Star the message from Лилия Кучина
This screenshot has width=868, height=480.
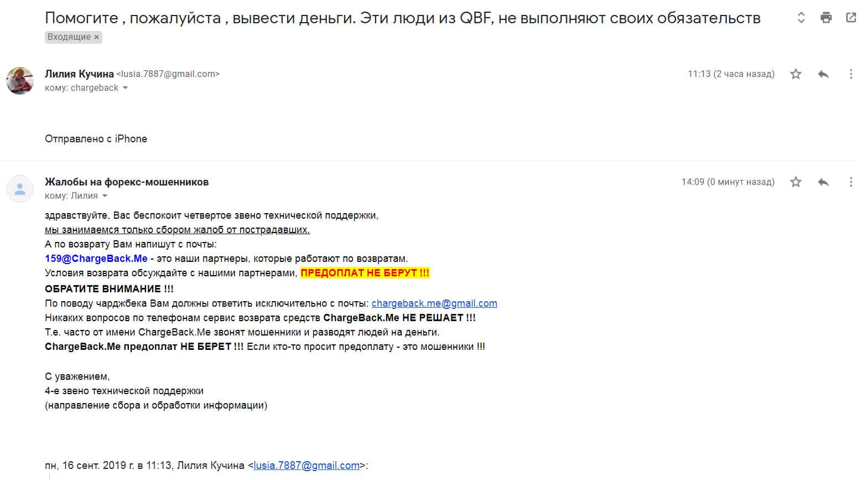point(796,74)
